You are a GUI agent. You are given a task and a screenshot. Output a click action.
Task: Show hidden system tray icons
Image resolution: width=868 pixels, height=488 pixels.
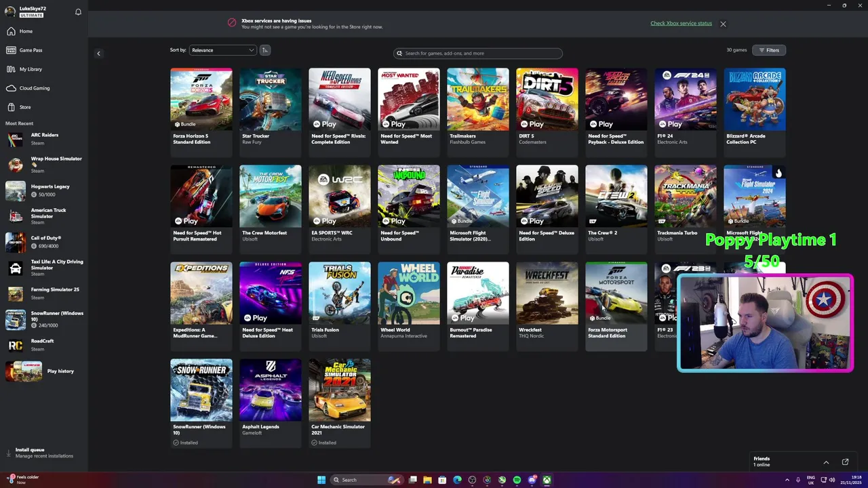coord(787,480)
